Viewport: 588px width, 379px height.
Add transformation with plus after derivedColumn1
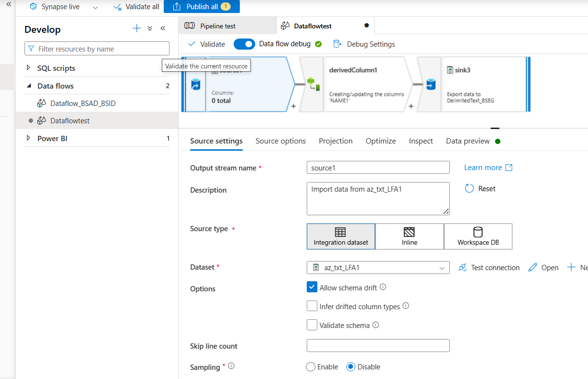tap(411, 106)
